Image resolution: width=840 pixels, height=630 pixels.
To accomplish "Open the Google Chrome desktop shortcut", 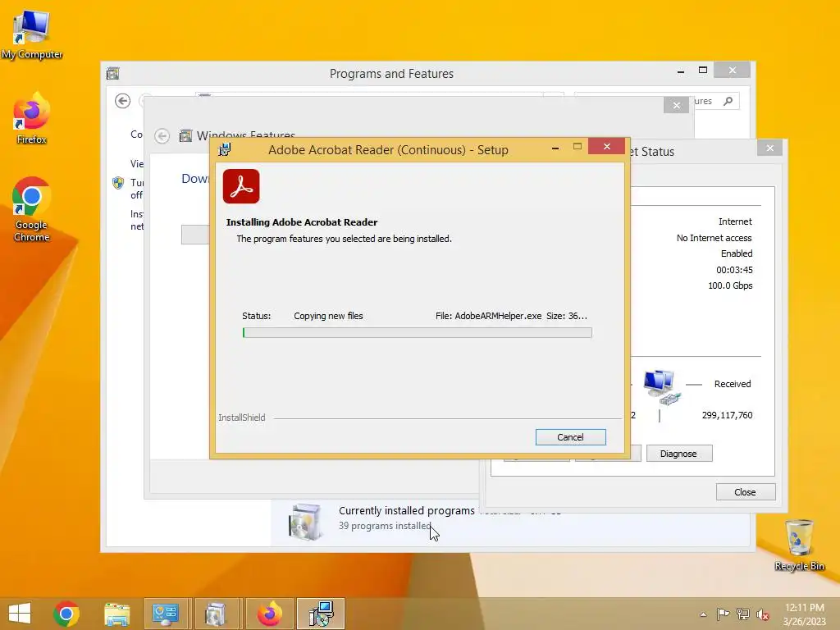I will pyautogui.click(x=32, y=210).
